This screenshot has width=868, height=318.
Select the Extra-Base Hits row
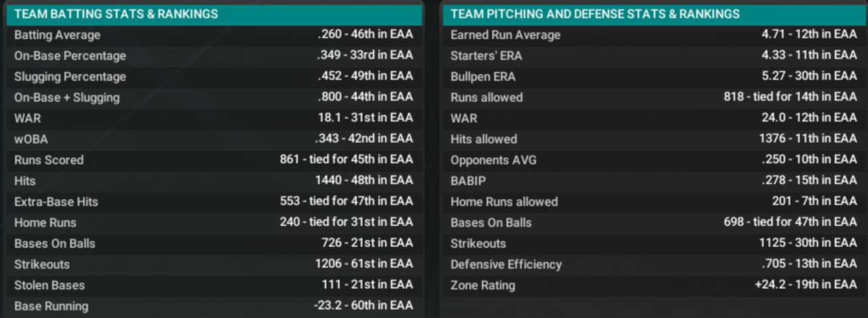point(214,202)
